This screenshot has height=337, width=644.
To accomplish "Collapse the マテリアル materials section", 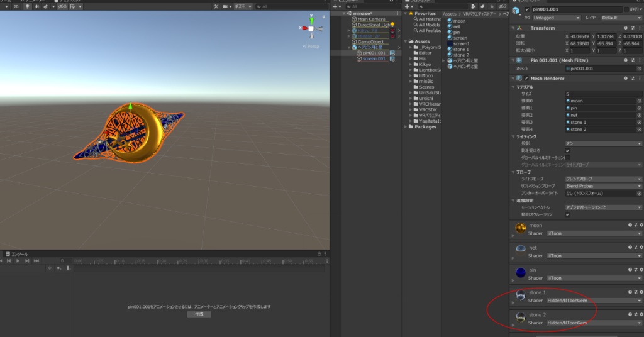I will [513, 87].
